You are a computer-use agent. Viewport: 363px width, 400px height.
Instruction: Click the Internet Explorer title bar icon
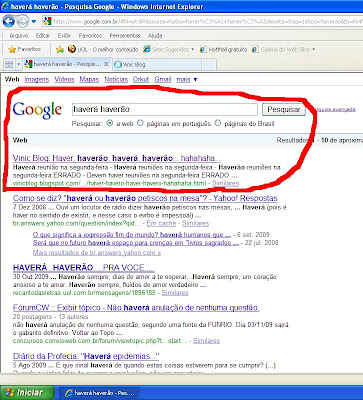click(5, 6)
